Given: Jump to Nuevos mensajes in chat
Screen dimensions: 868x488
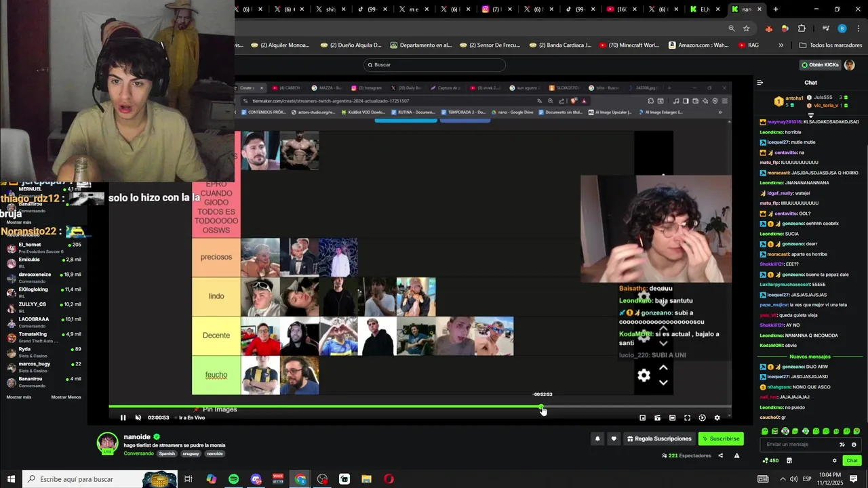Looking at the screenshot, I should (x=810, y=357).
